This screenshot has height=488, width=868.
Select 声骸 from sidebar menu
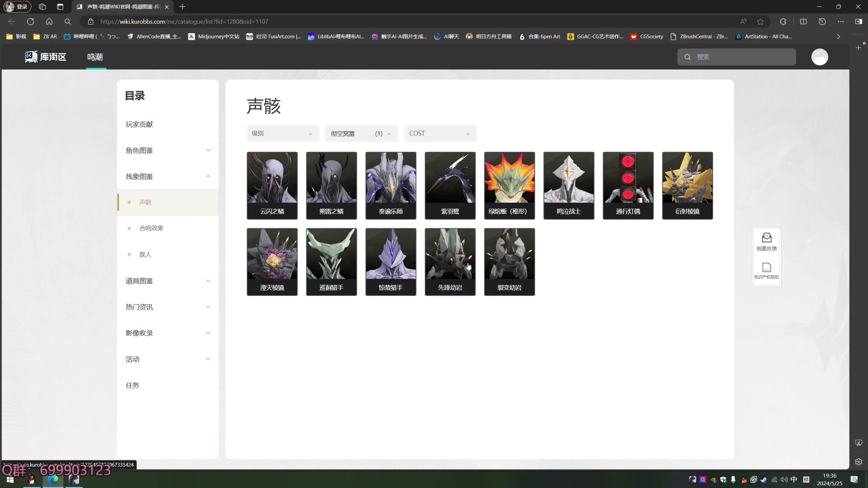pos(146,202)
